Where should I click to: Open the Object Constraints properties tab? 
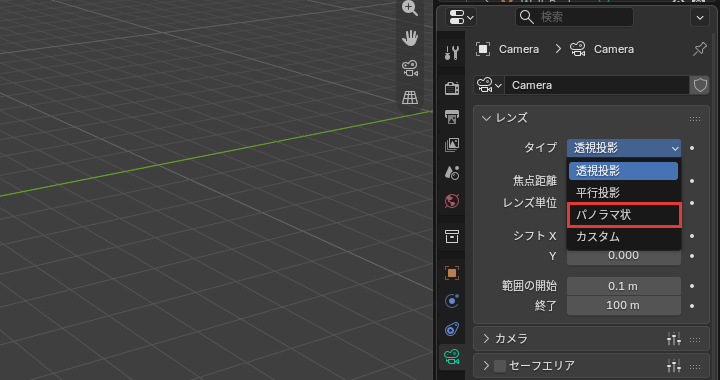[x=452, y=329]
